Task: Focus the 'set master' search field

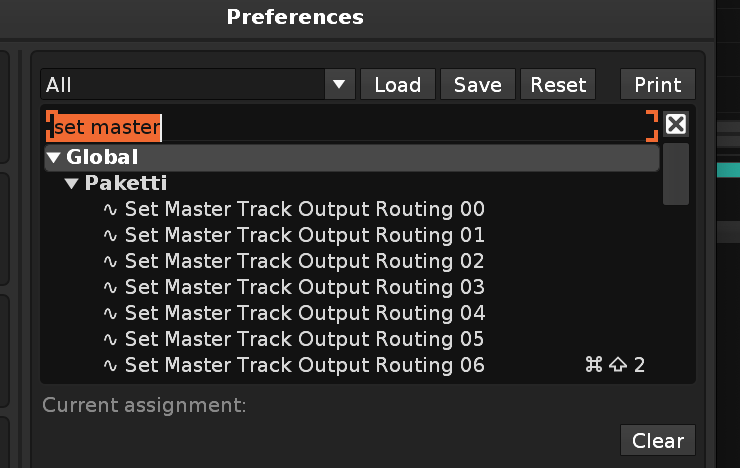Action: [350, 127]
